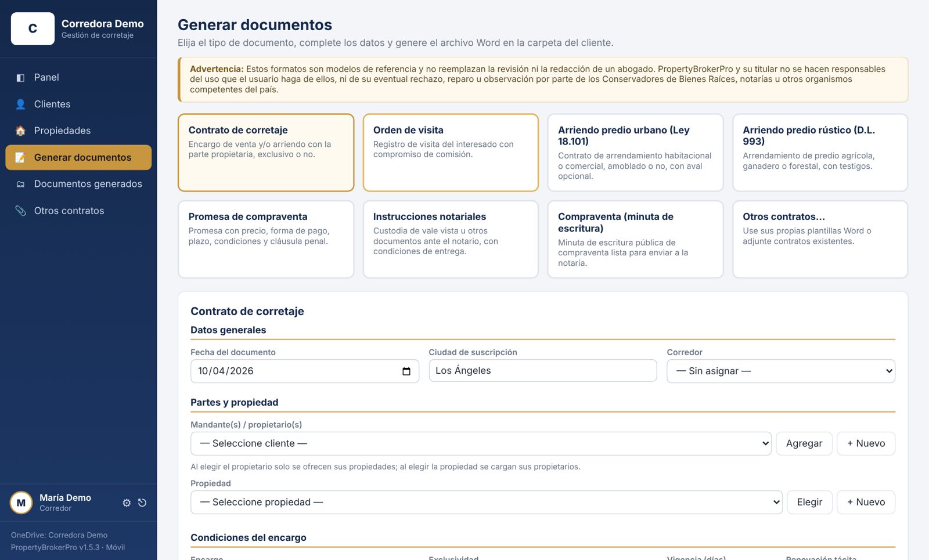
Task: Go to Clientes section
Action: 78,104
